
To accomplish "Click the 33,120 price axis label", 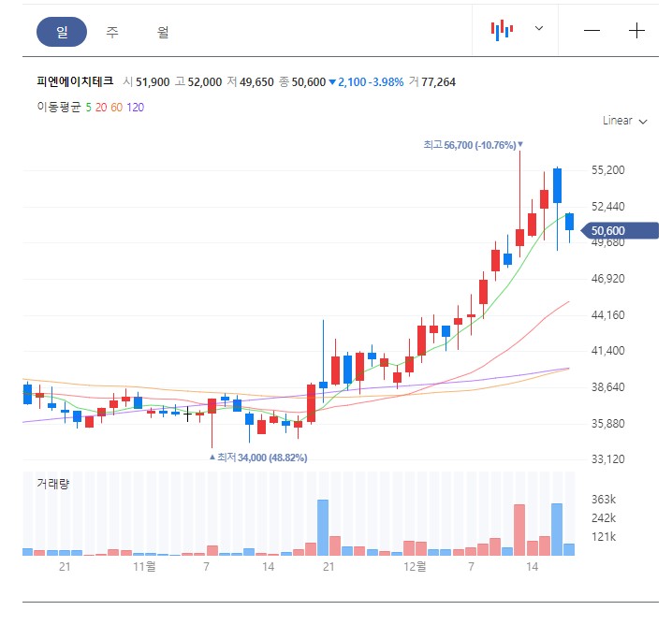I will pos(607,459).
